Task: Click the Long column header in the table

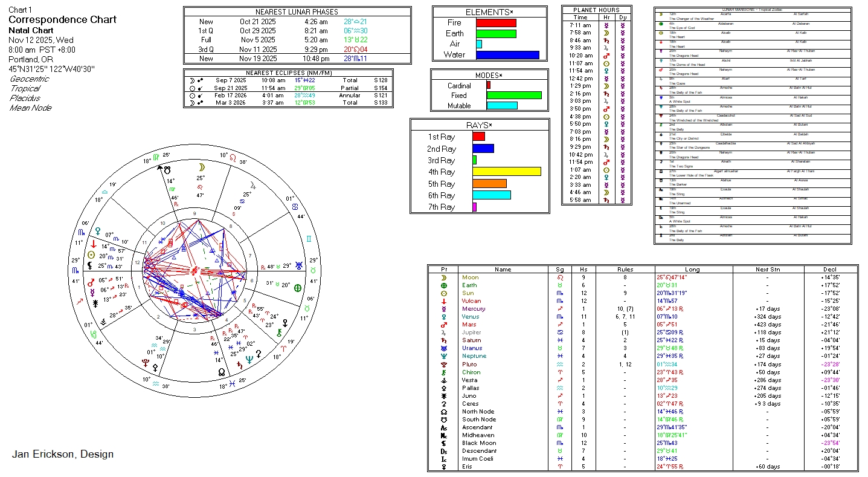Action: pos(692,270)
